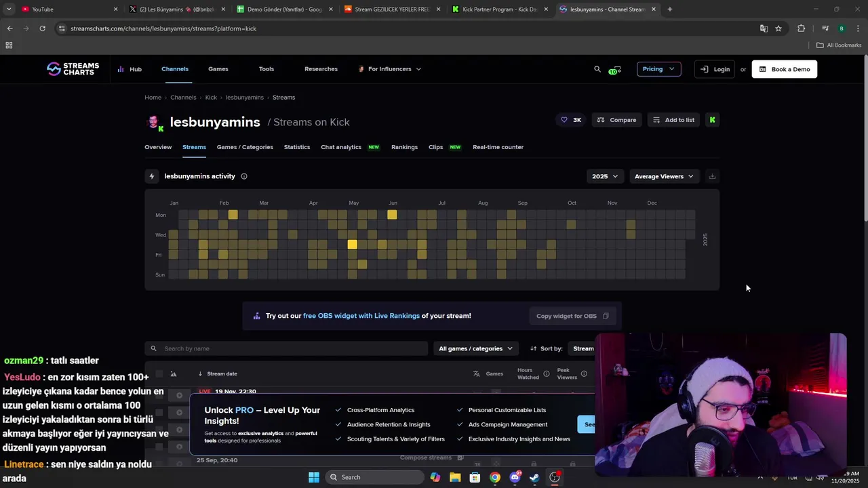Viewport: 868px width, 488px height.
Task: Click the translate page icon in address bar
Action: [x=764, y=28]
